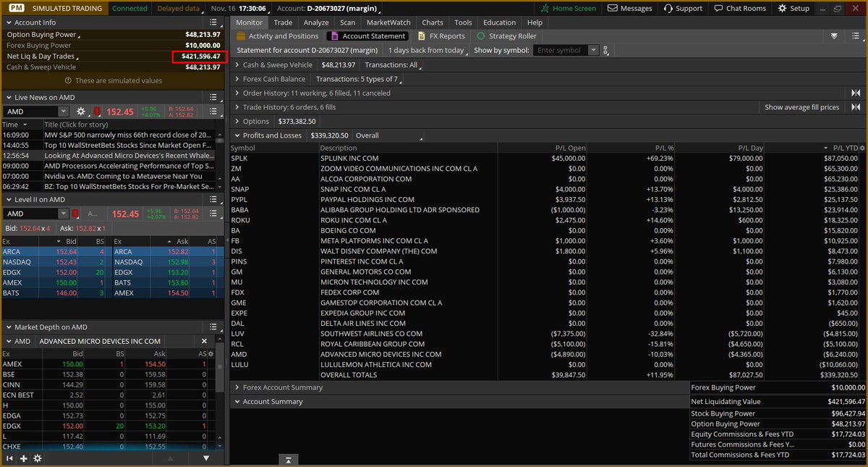Expand Forex Account Summary section
Viewport: 868px width, 467px height.
coord(237,387)
